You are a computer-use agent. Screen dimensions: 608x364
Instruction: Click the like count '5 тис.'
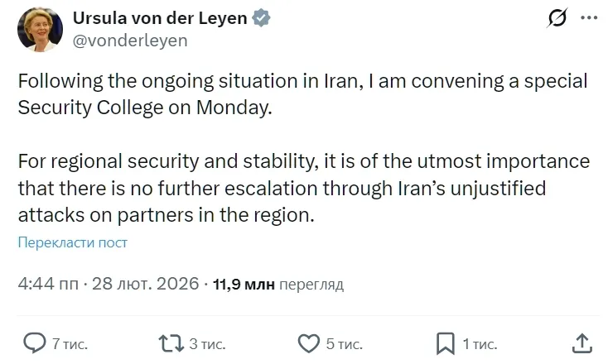pos(343,343)
